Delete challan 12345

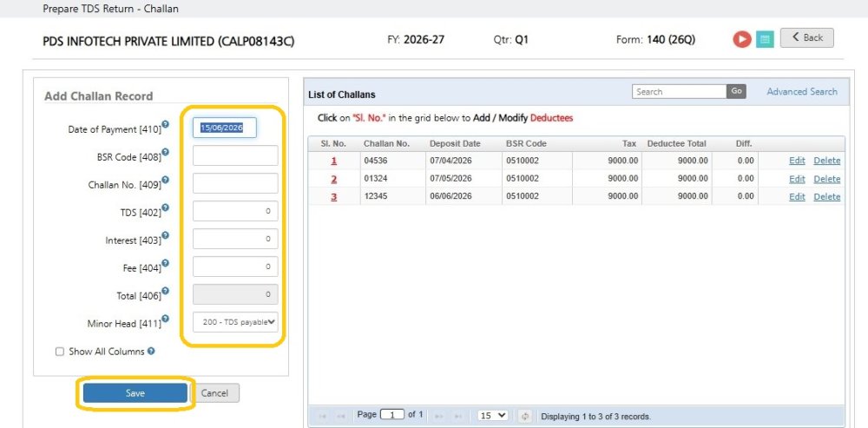tap(827, 196)
